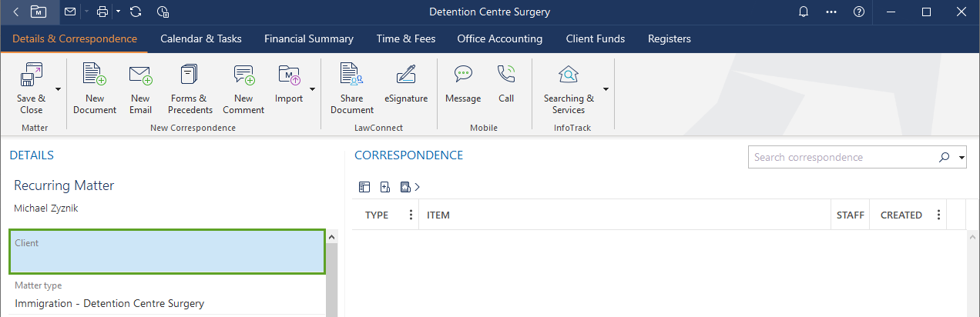Open the Time & Fees tab
The image size is (980, 317).
(405, 38)
